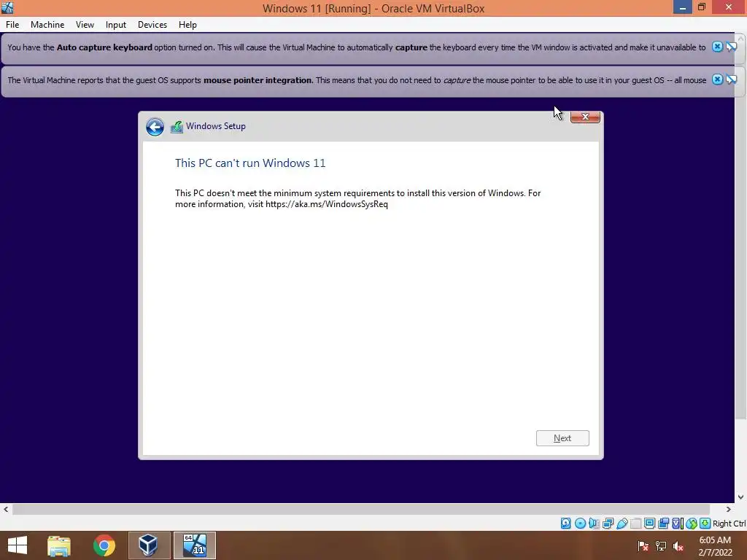
Task: Dismiss the mouse pointer integration notification
Action: tap(717, 79)
